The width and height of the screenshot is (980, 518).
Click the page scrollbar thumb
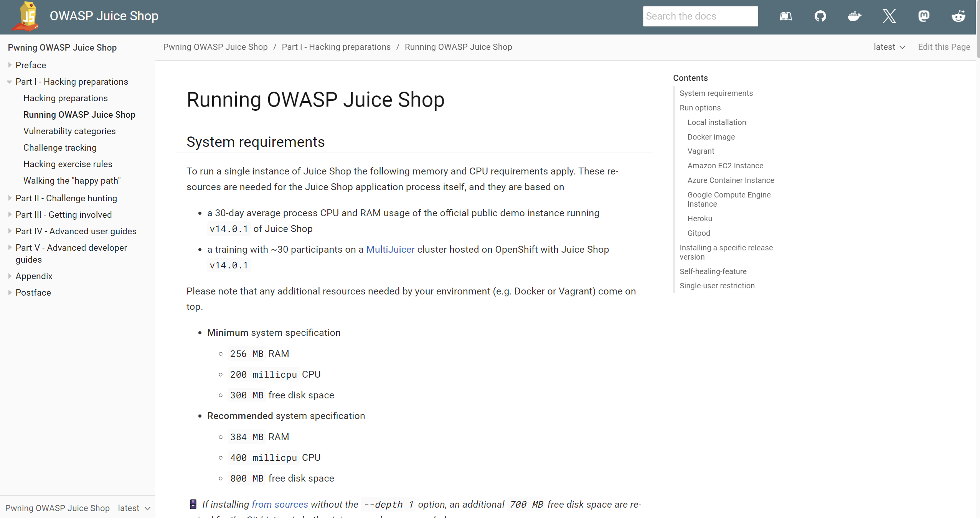(x=978, y=29)
